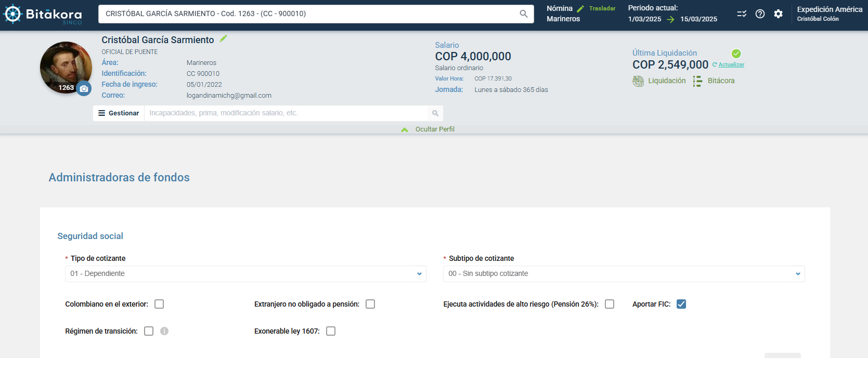The height and width of the screenshot is (383, 868).
Task: Click Ocultar Perfil to hide profile
Action: click(x=435, y=129)
